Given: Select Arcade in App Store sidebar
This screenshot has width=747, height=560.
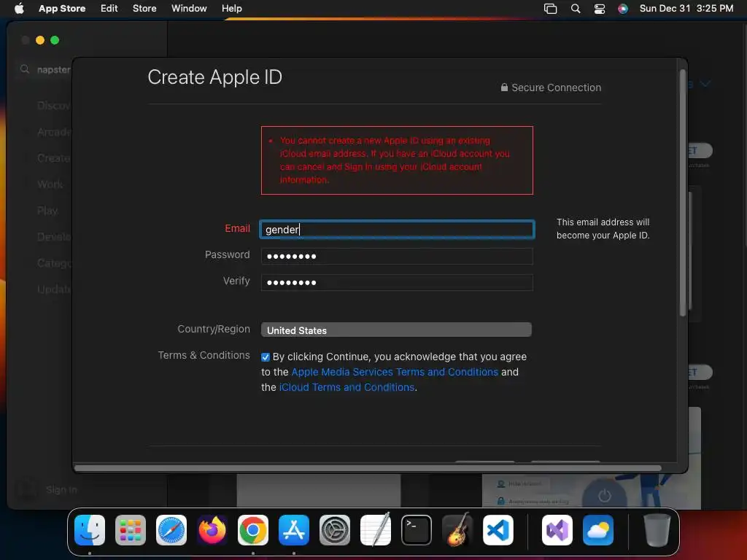Looking at the screenshot, I should click(53, 131).
